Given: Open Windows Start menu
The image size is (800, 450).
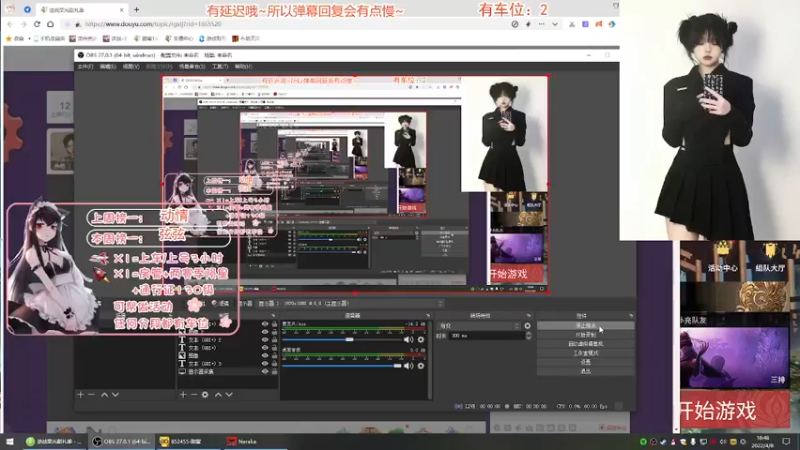Looking at the screenshot, I should coord(10,441).
